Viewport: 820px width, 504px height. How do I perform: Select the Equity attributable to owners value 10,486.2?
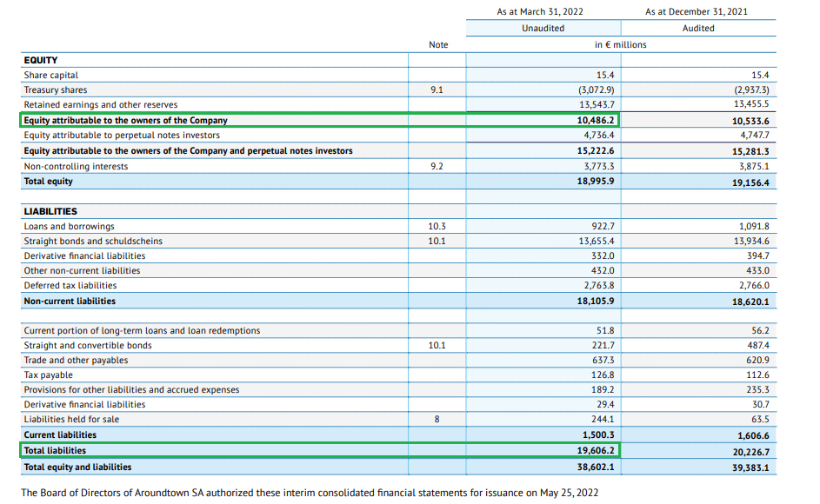(596, 121)
